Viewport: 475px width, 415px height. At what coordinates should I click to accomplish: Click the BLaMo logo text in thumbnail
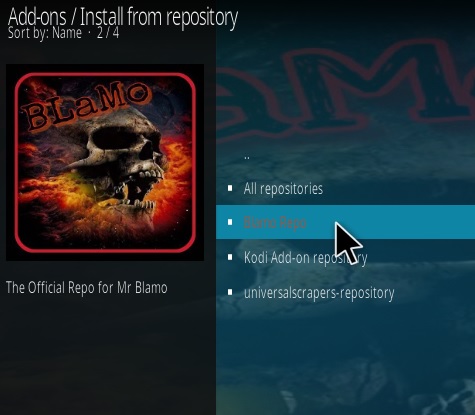(x=87, y=105)
